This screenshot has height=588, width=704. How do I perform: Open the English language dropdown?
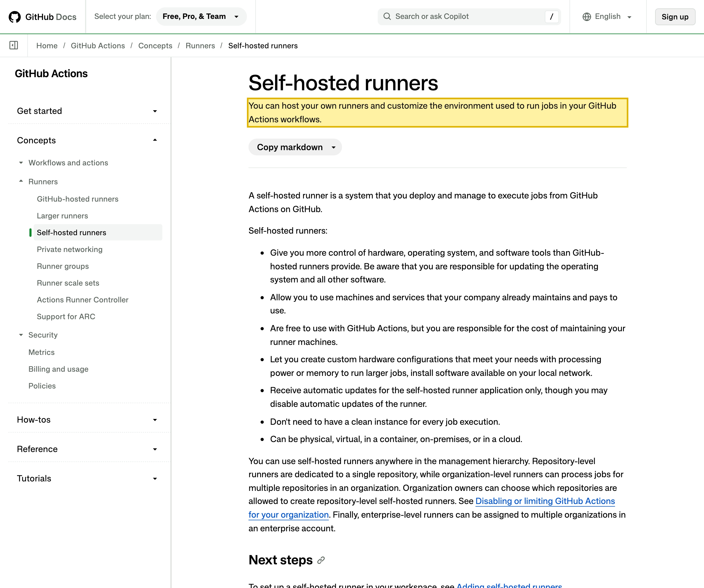tap(607, 17)
